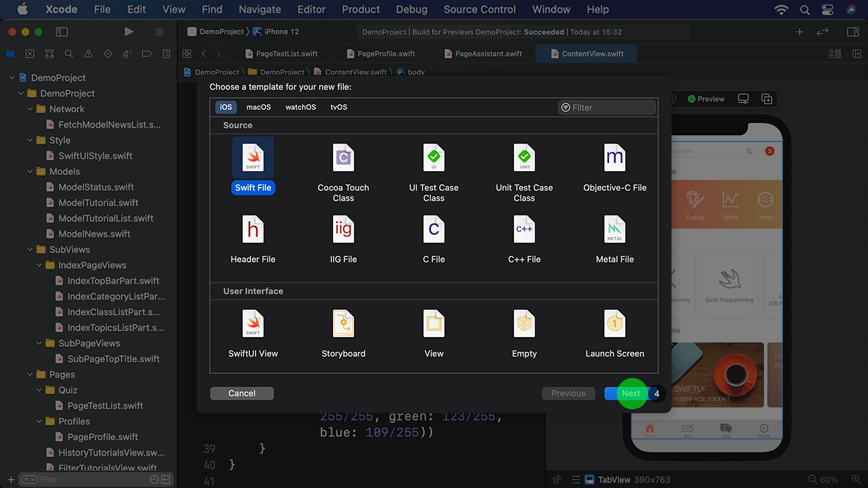Click the macOS Spotlight search icon

pos(805,9)
